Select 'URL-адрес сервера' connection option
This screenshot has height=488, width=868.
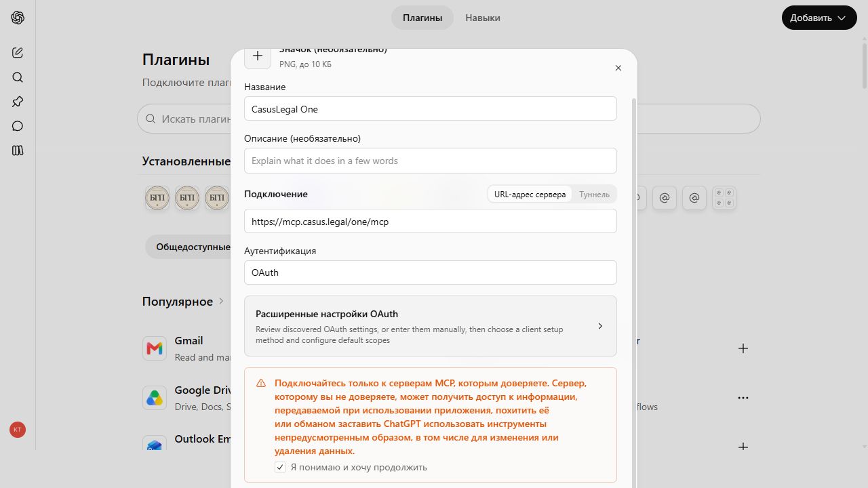[x=530, y=195]
